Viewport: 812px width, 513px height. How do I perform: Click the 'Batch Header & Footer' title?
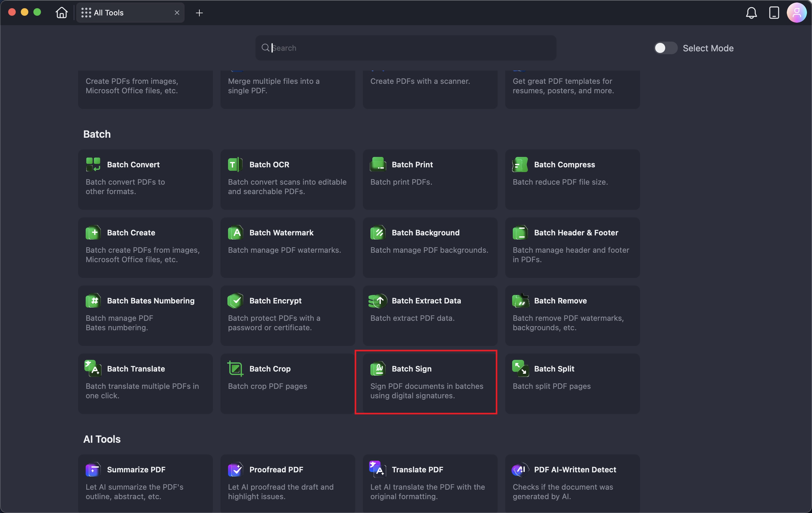576,233
